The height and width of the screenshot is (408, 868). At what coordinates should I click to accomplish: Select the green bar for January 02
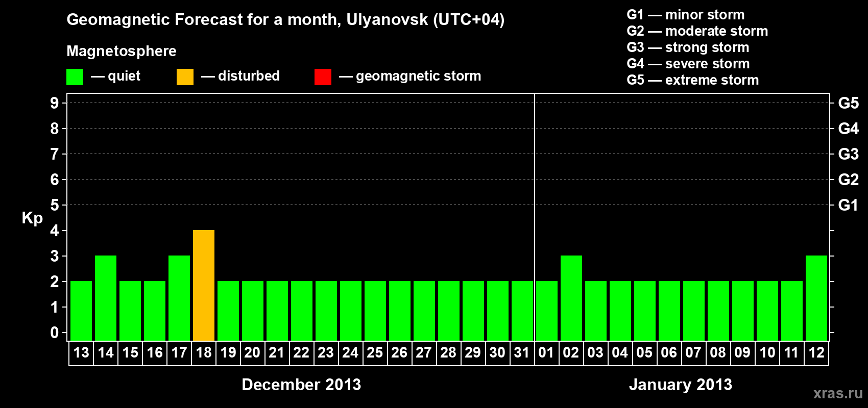tap(571, 298)
